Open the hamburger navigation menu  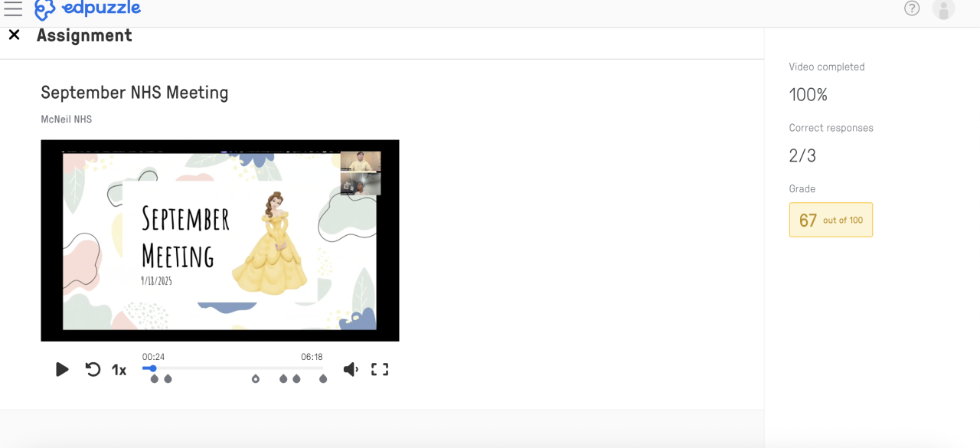coord(13,8)
